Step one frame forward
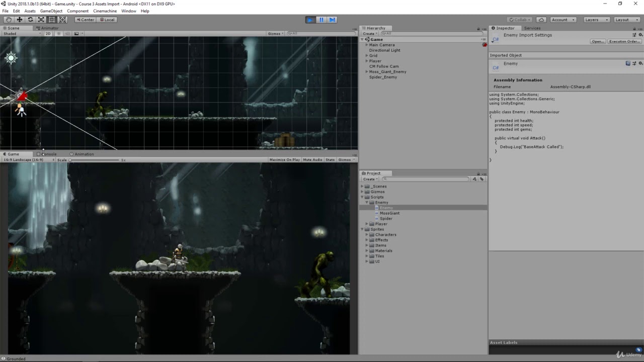 tap(332, 20)
